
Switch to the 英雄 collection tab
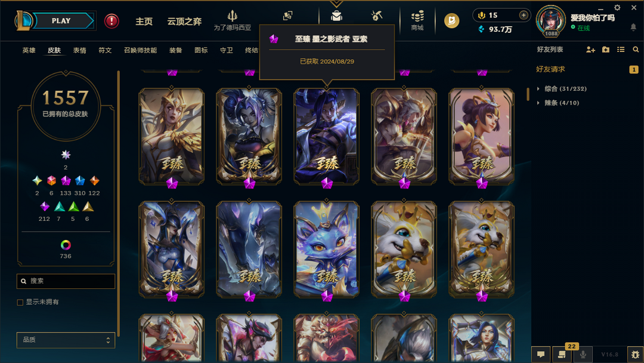(29, 50)
